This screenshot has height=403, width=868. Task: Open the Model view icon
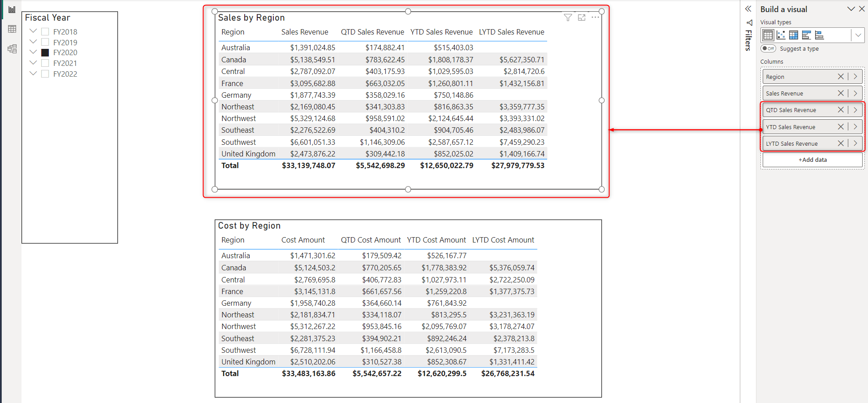12,49
